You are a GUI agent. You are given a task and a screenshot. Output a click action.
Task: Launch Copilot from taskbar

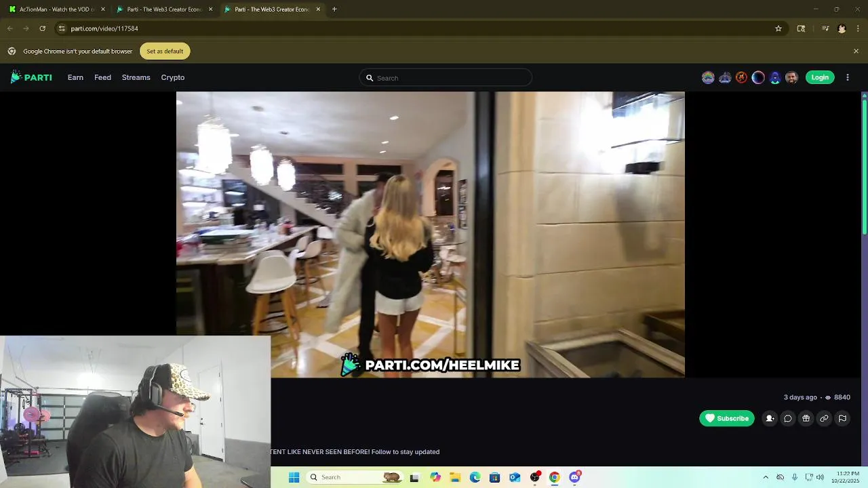click(435, 477)
